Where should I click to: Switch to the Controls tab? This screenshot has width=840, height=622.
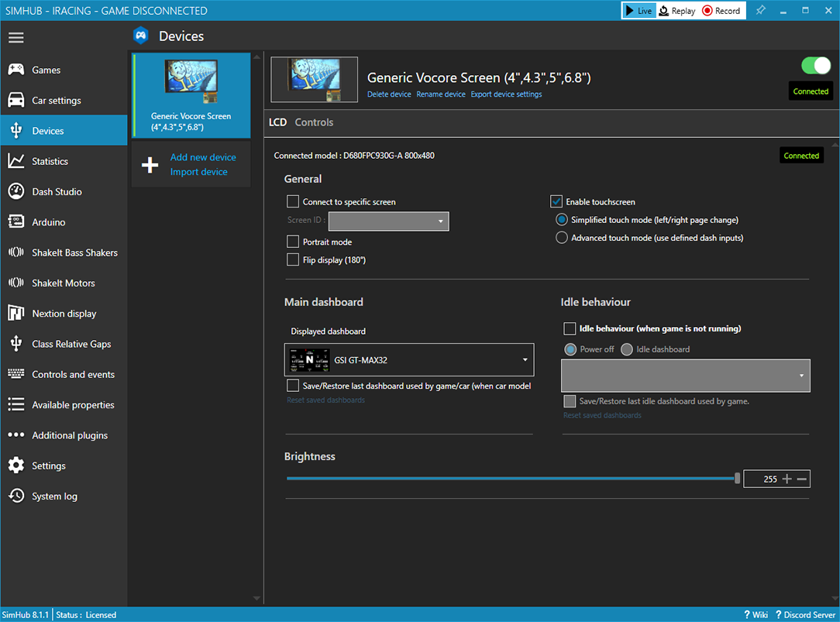click(314, 122)
